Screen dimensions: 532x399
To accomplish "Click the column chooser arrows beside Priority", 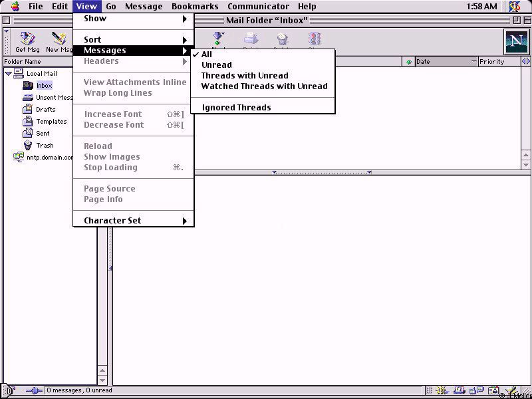I will [525, 61].
